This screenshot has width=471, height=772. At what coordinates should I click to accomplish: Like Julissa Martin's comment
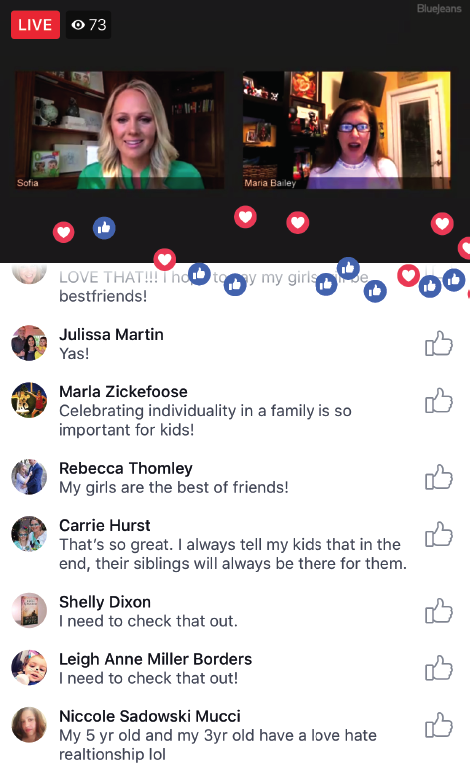[439, 343]
